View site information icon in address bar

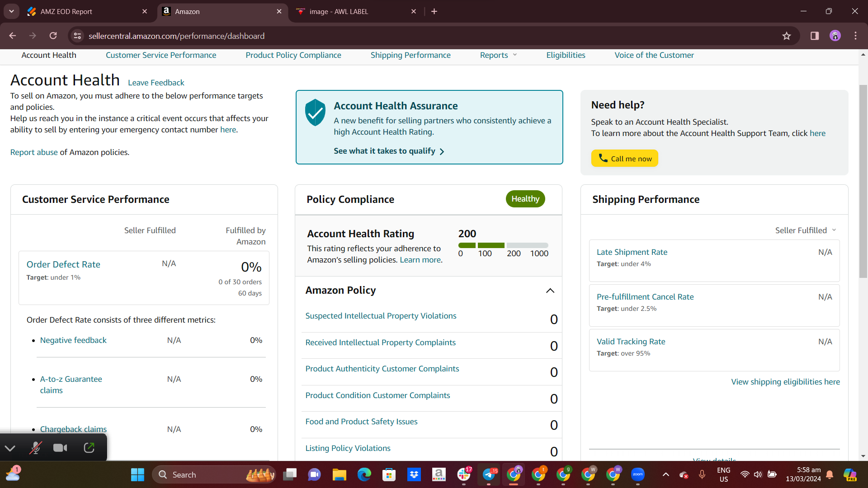(x=78, y=36)
